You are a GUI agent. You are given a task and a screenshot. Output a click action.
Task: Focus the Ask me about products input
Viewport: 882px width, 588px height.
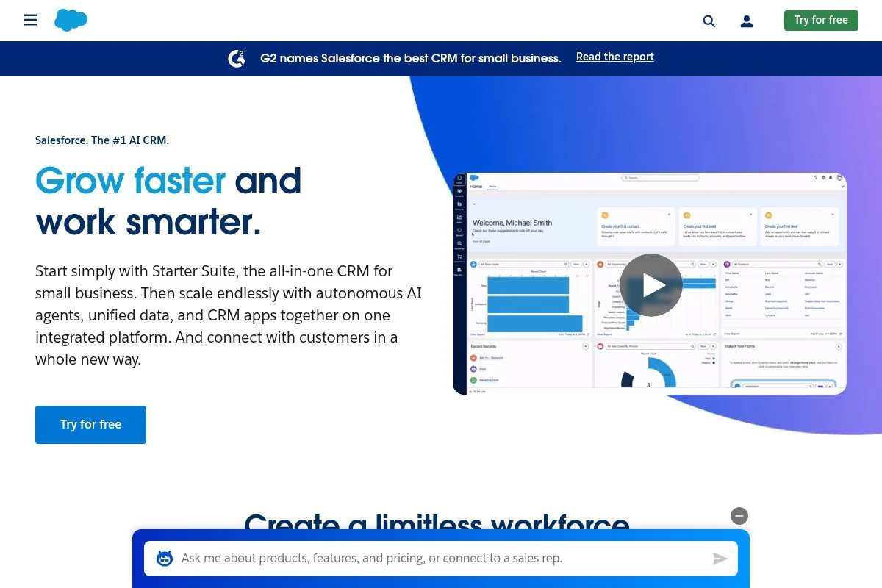coord(441,559)
